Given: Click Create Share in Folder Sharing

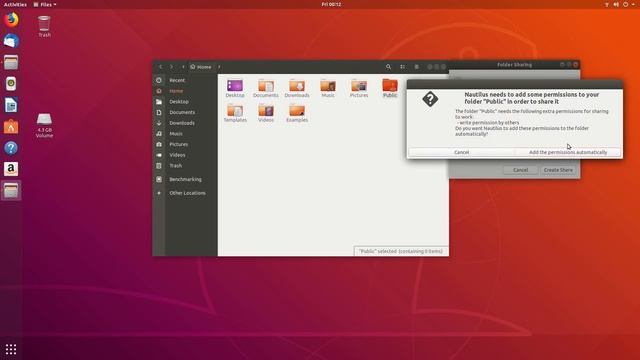Looking at the screenshot, I should 558,170.
